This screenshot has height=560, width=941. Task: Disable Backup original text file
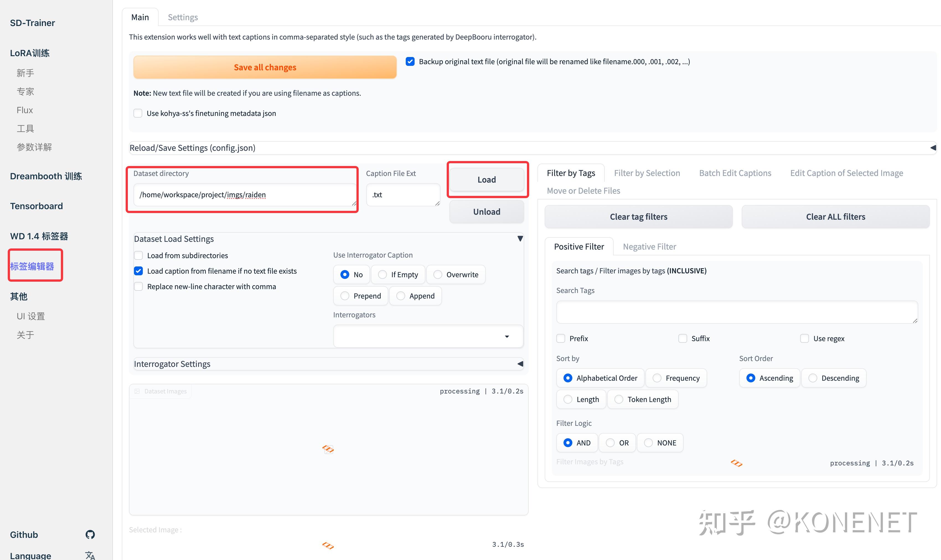click(x=410, y=61)
